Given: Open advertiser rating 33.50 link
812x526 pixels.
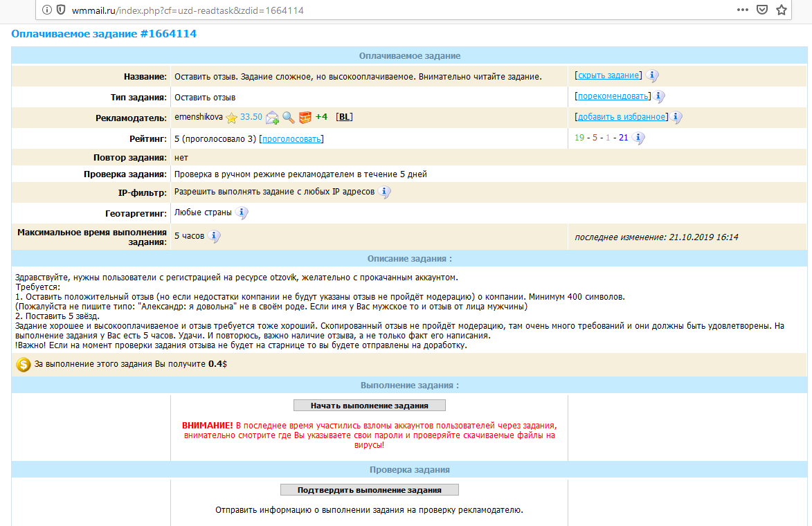Looking at the screenshot, I should 251,117.
